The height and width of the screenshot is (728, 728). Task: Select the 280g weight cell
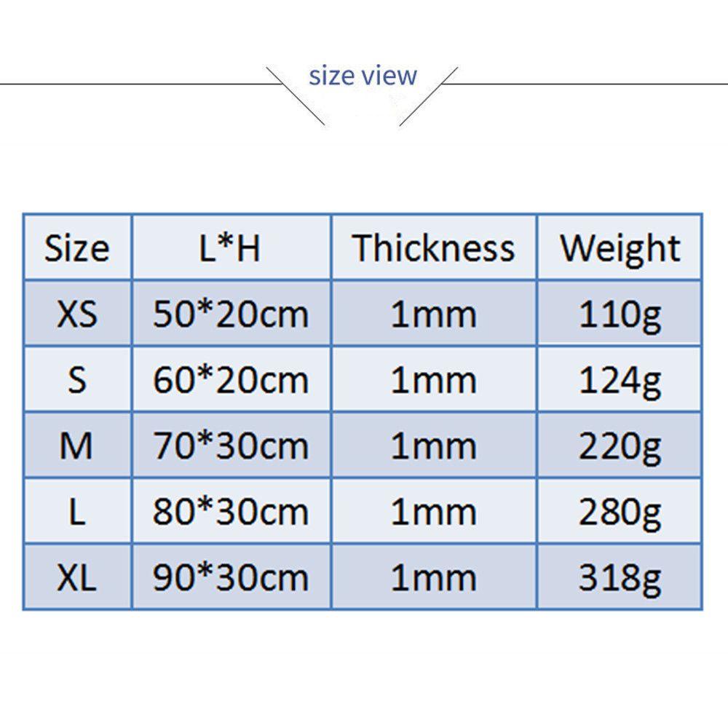[x=620, y=512]
